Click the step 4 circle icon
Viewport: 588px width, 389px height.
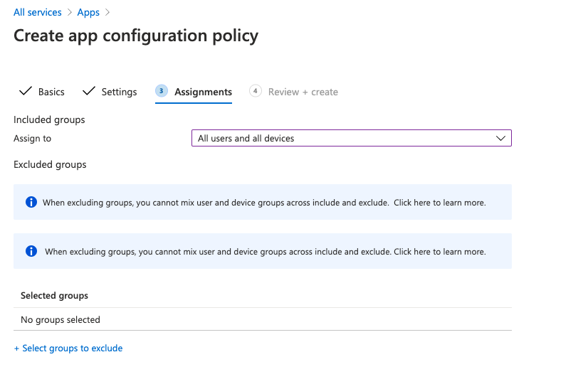(256, 91)
